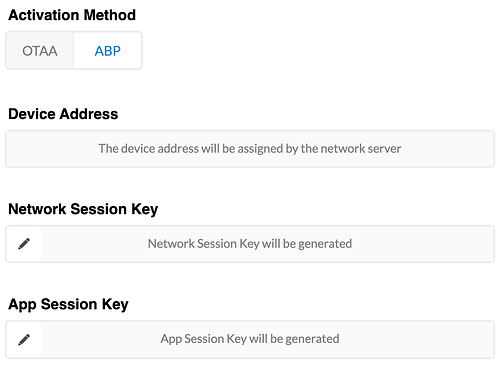Click the App Session Key pencil icon

tap(24, 340)
